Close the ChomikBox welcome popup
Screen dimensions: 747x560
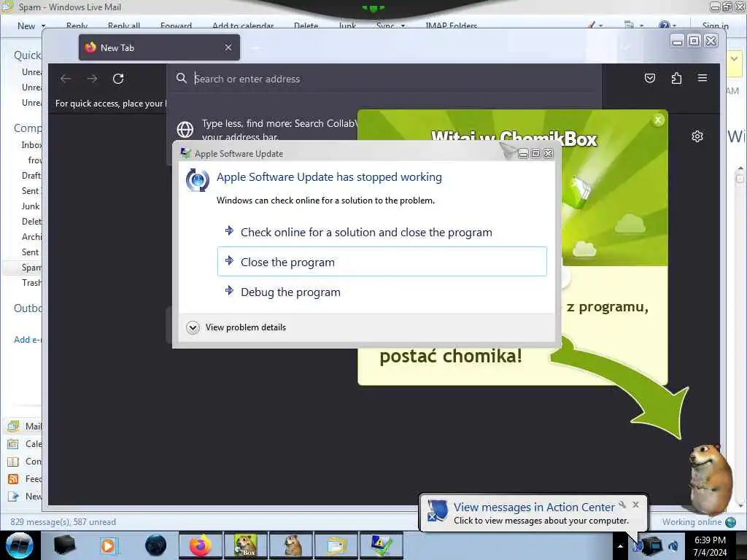click(658, 120)
